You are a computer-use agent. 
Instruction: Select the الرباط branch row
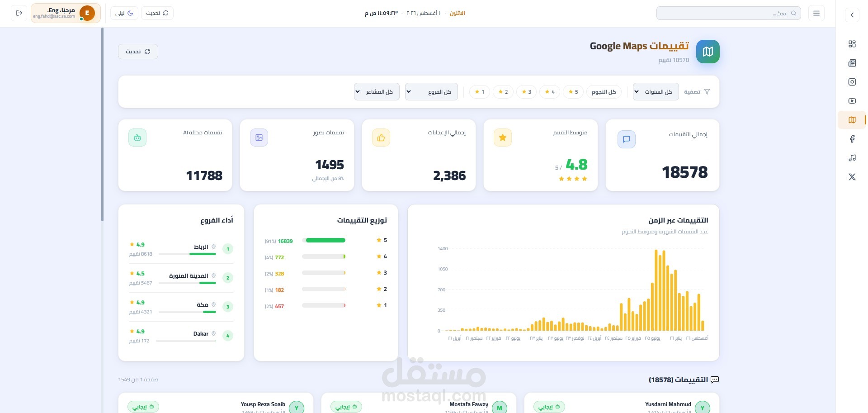pyautogui.click(x=181, y=249)
